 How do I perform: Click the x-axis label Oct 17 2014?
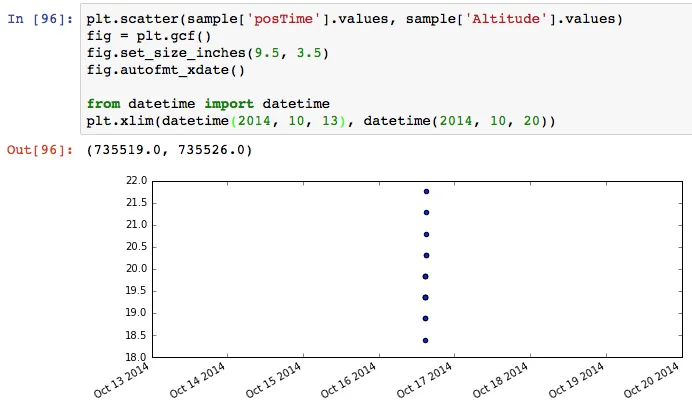tap(425, 381)
